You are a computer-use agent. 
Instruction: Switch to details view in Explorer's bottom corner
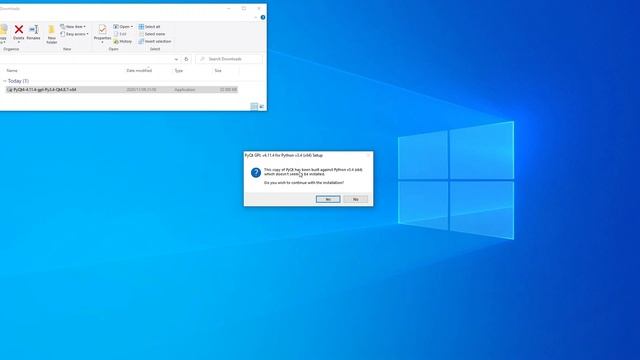254,107
